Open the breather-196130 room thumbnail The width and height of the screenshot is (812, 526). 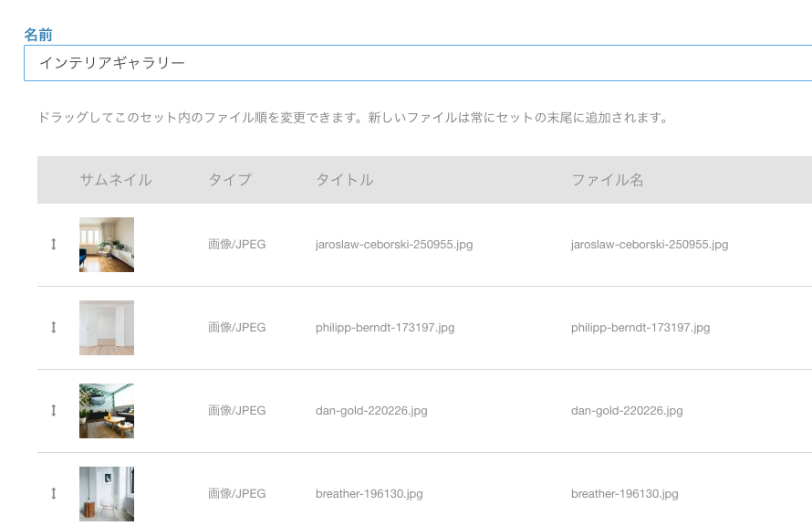(x=107, y=494)
